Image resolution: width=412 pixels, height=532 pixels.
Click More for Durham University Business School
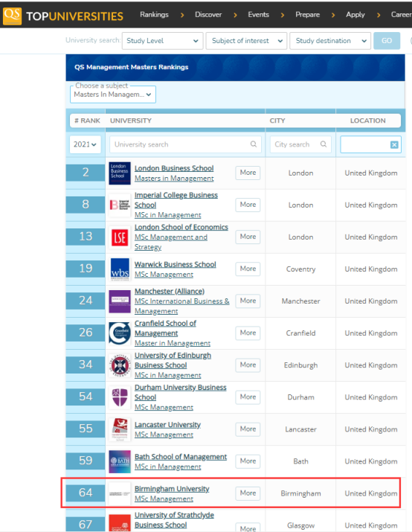pyautogui.click(x=248, y=397)
